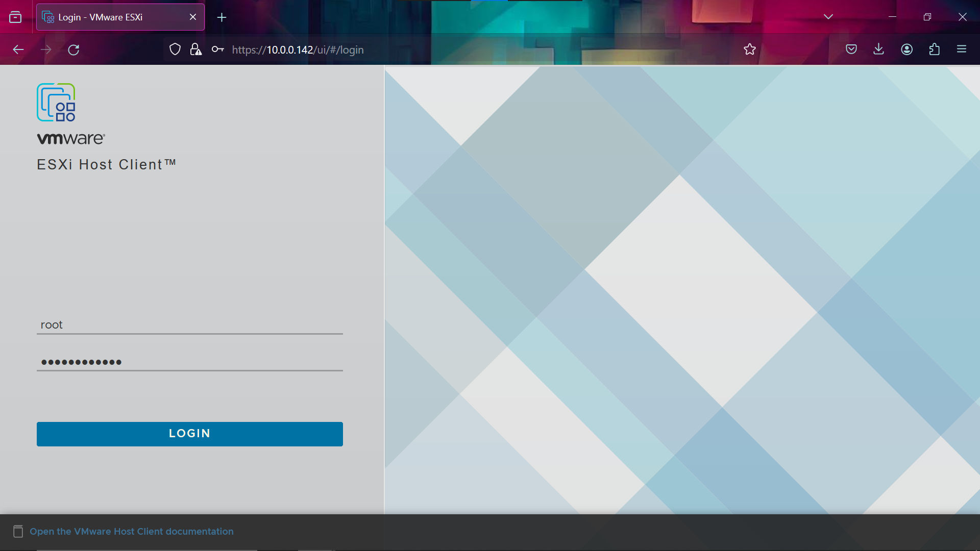
Task: Restore down the browser window
Action: coord(927,17)
